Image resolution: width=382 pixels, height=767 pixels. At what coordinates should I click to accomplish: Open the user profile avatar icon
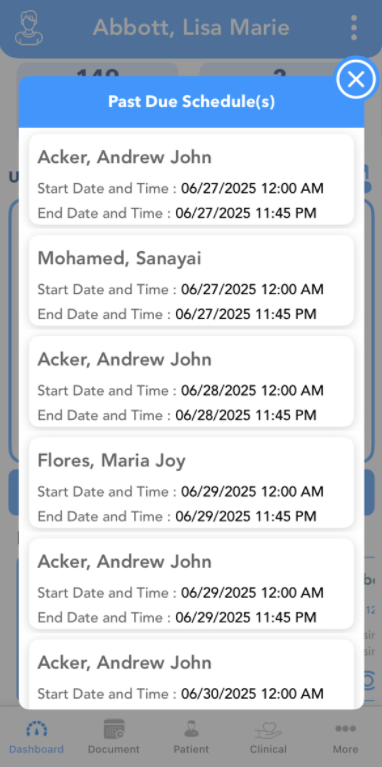tap(29, 28)
